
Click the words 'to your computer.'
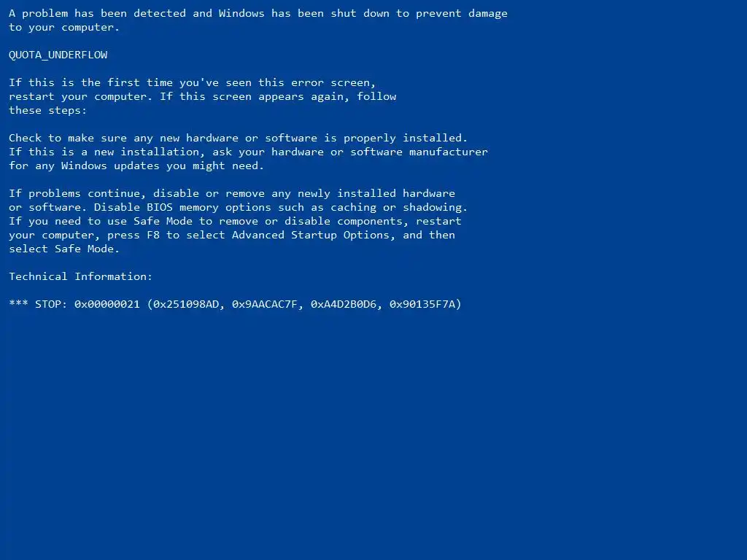[x=64, y=28]
